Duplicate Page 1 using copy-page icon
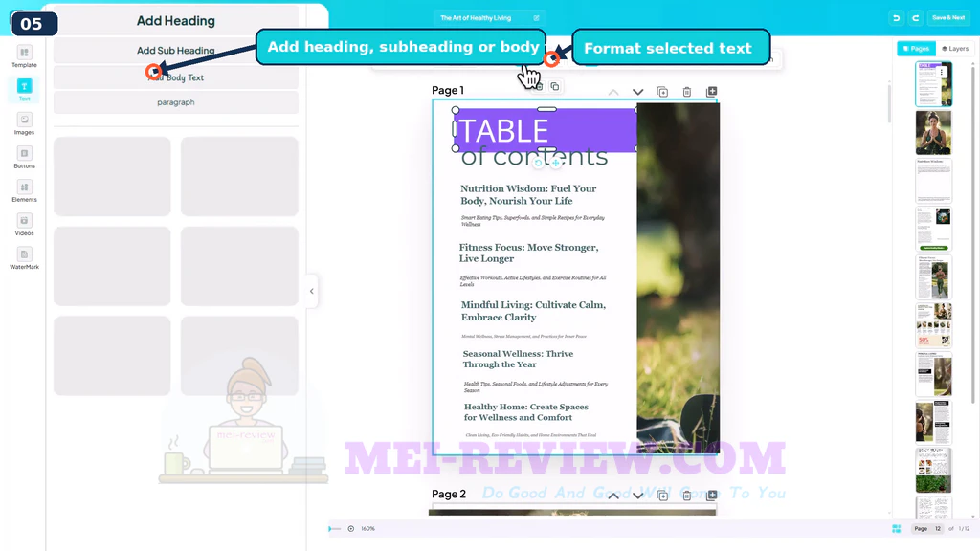This screenshot has height=551, width=980. [x=662, y=92]
